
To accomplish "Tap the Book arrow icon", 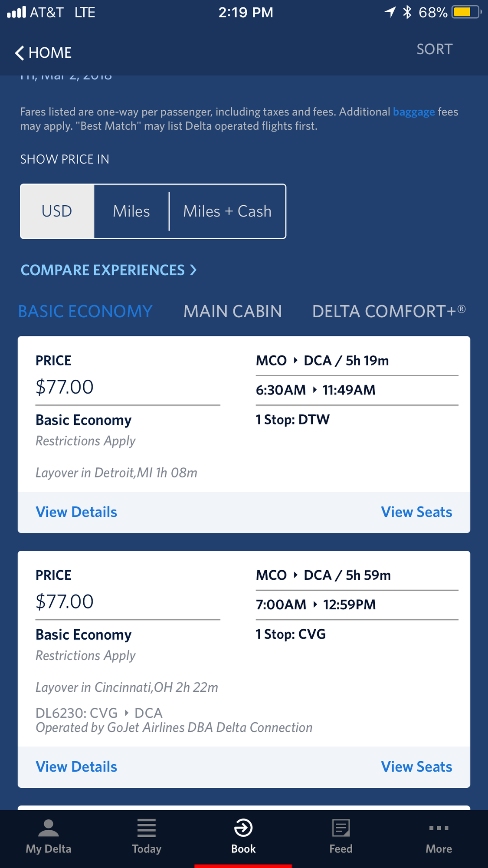I will [x=243, y=828].
